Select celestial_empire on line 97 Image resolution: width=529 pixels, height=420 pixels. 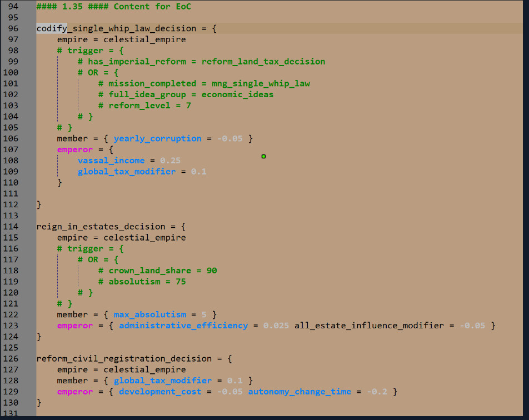coord(144,39)
